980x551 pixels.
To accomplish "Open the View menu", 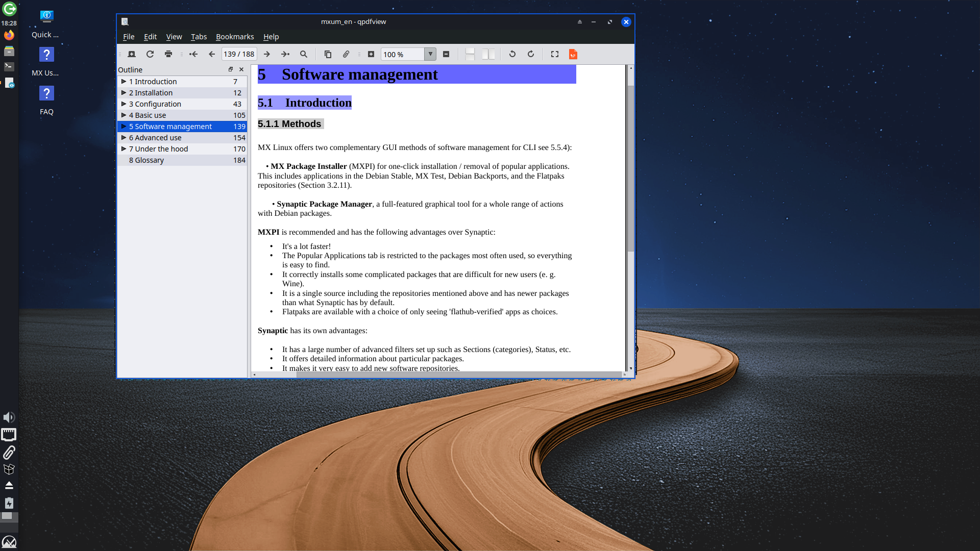I will (174, 37).
